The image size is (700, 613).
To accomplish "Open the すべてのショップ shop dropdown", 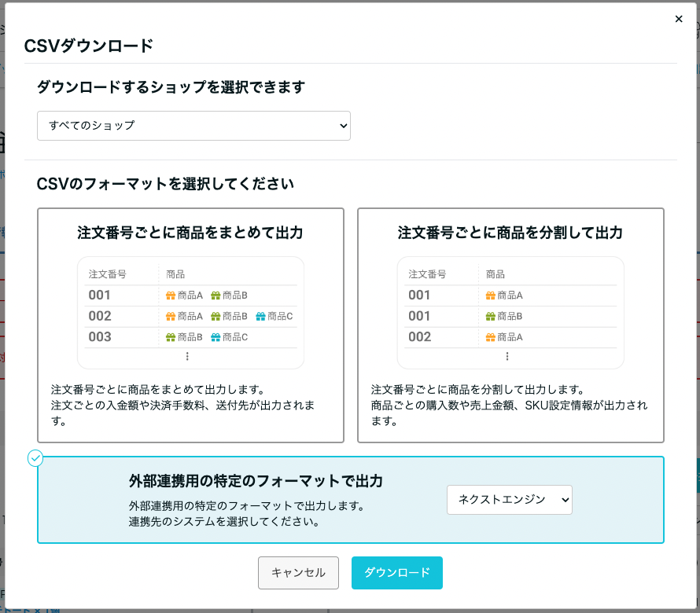I will click(193, 126).
